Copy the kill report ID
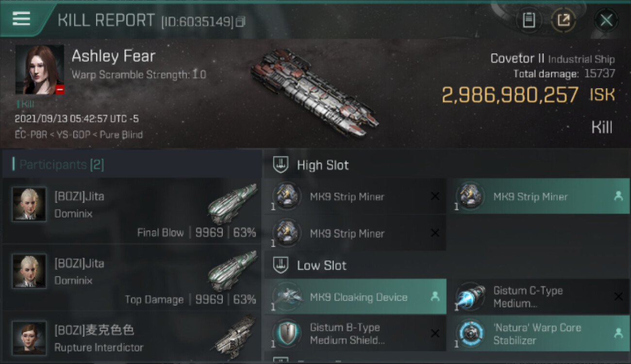Viewport: 631px width, 364px height. [241, 21]
